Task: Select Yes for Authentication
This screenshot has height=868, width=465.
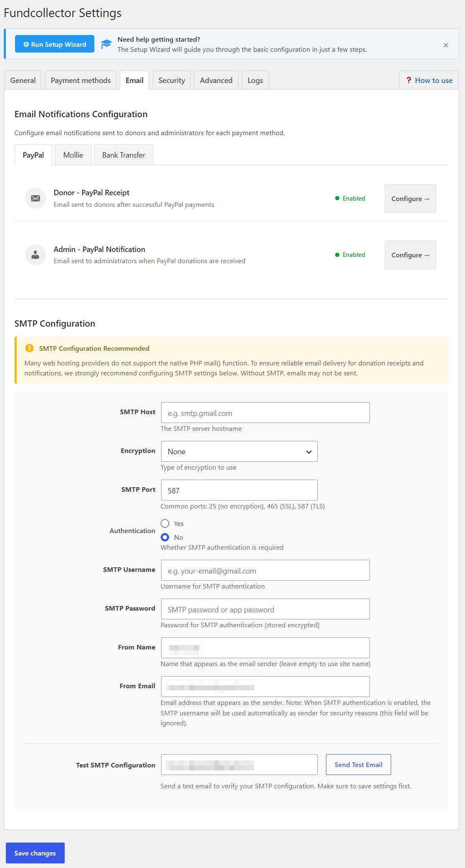Action: [x=165, y=523]
